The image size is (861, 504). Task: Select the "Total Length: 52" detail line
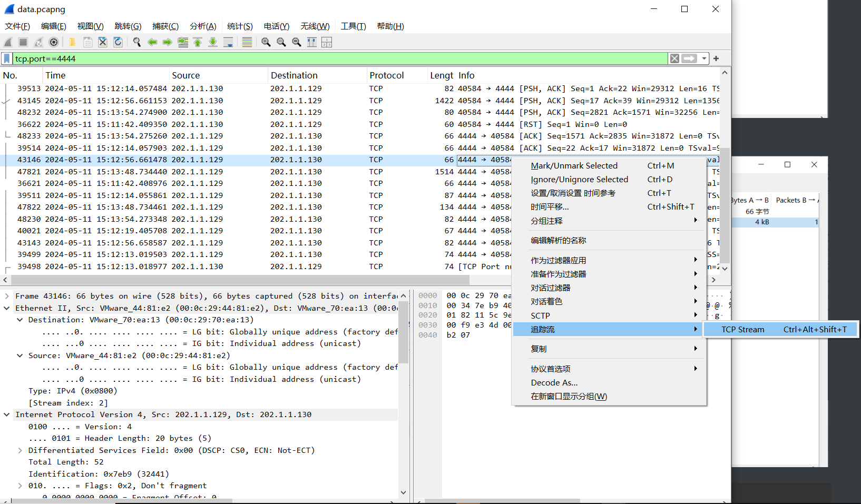coord(66,462)
